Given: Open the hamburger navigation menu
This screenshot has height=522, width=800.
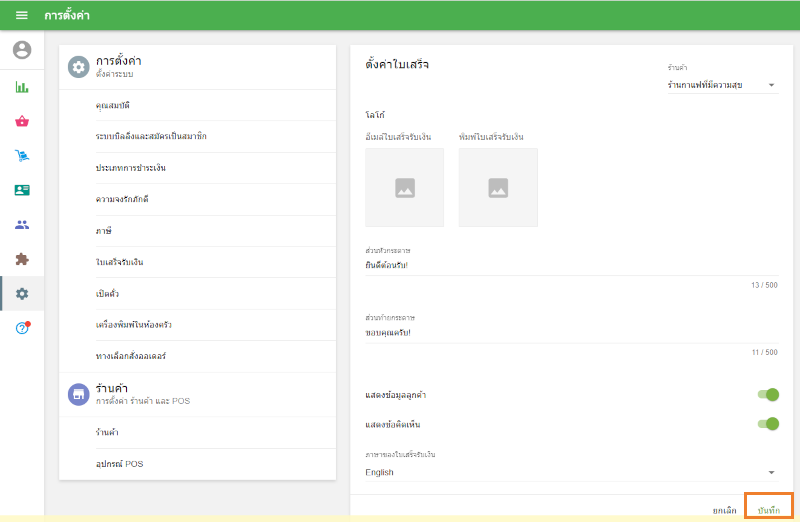Looking at the screenshot, I should click(21, 16).
